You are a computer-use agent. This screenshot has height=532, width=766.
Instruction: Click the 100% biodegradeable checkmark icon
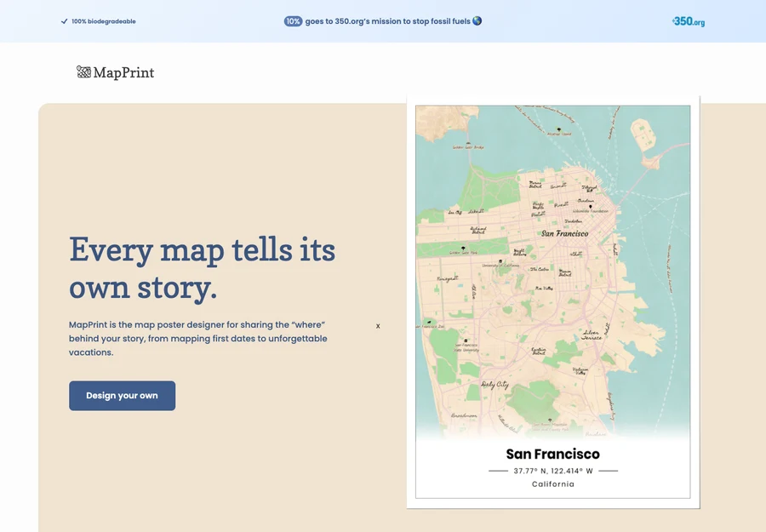64,21
